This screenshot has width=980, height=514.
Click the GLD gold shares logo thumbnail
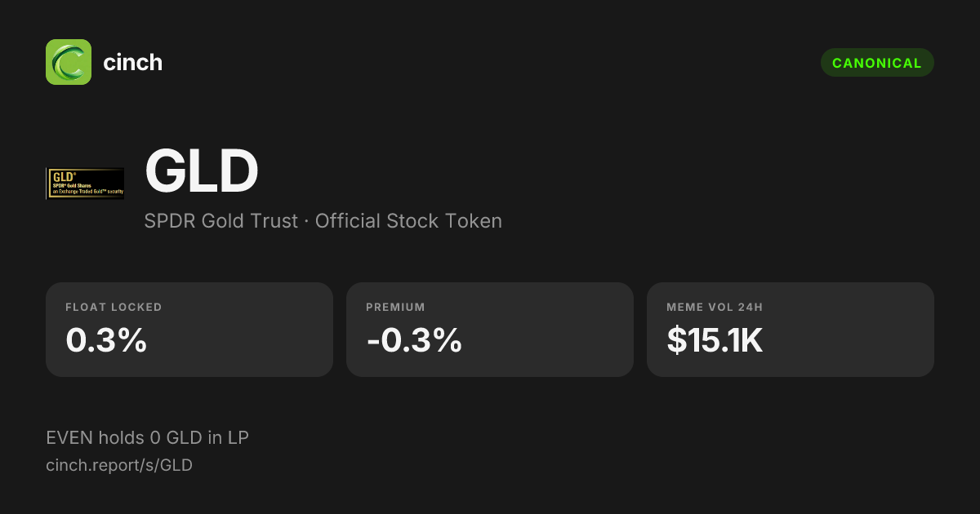(x=85, y=184)
